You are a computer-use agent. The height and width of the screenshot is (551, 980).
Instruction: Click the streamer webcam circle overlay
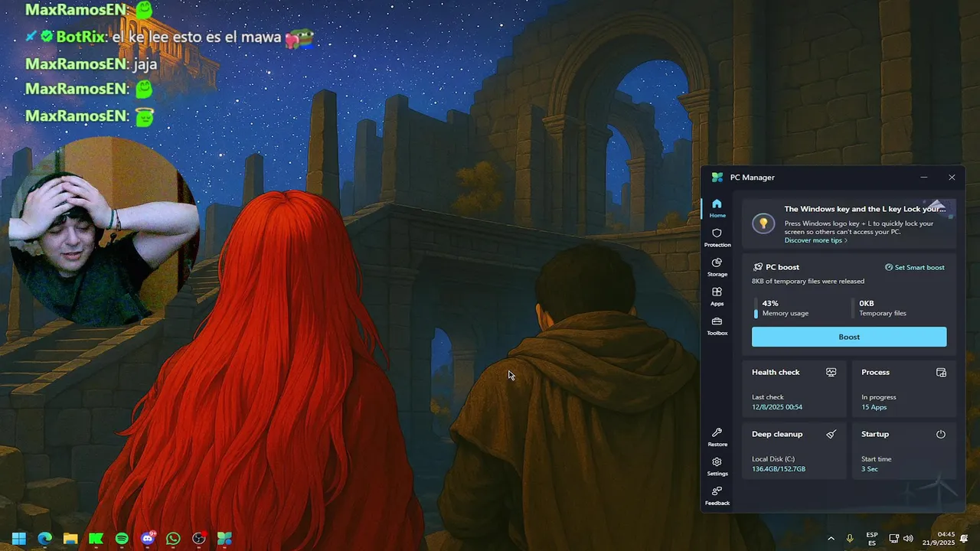click(x=103, y=232)
